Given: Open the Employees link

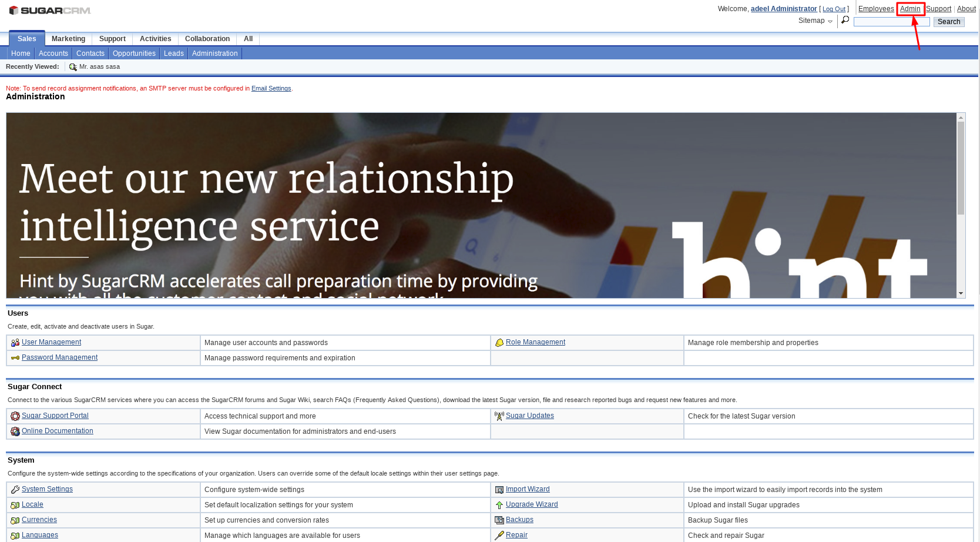Looking at the screenshot, I should pyautogui.click(x=876, y=9).
